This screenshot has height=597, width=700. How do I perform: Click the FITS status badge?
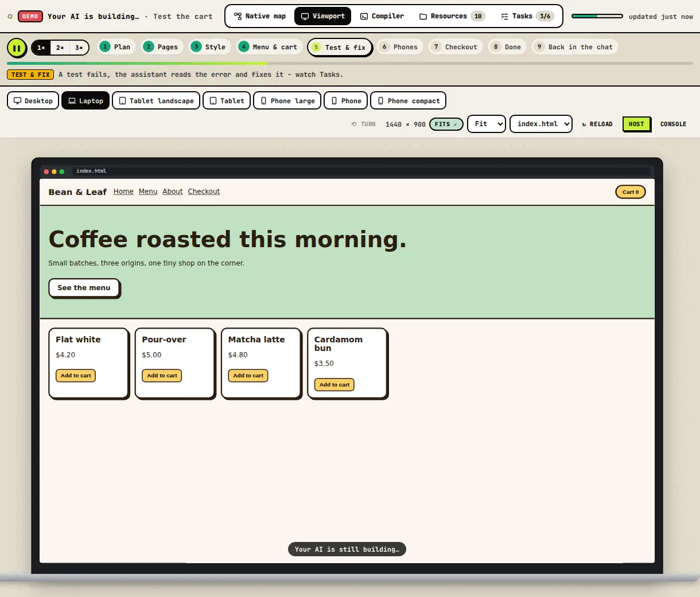446,124
